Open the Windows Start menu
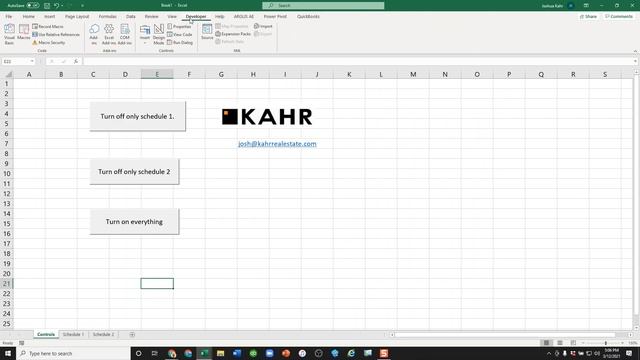The width and height of the screenshot is (640, 360). tap(8, 353)
